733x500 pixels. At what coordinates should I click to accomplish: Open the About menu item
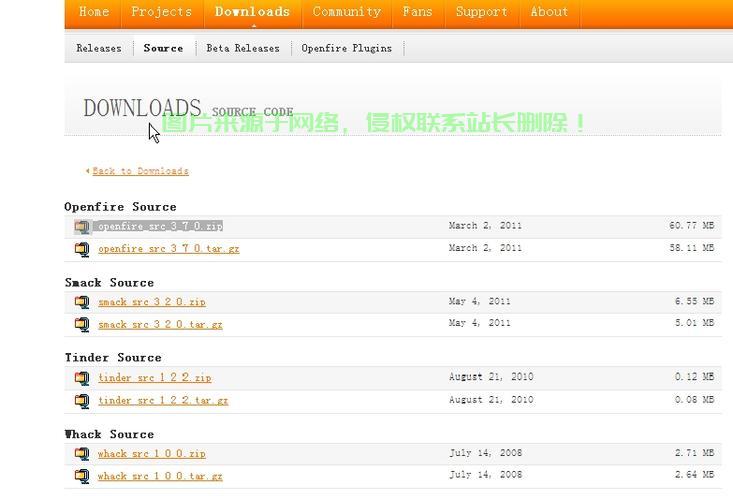[549, 12]
